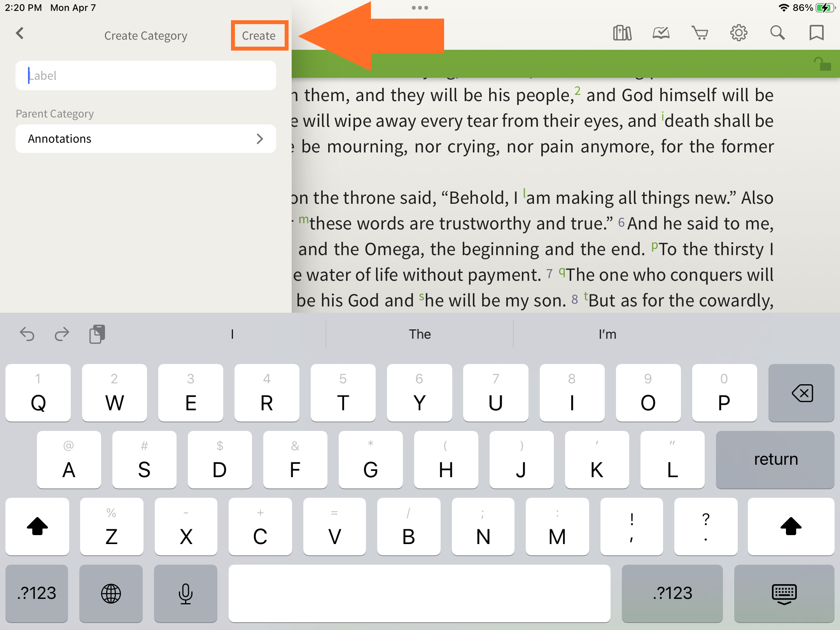Choose the "I'm" word suggestion
Viewport: 840px width, 630px height.
tap(607, 334)
